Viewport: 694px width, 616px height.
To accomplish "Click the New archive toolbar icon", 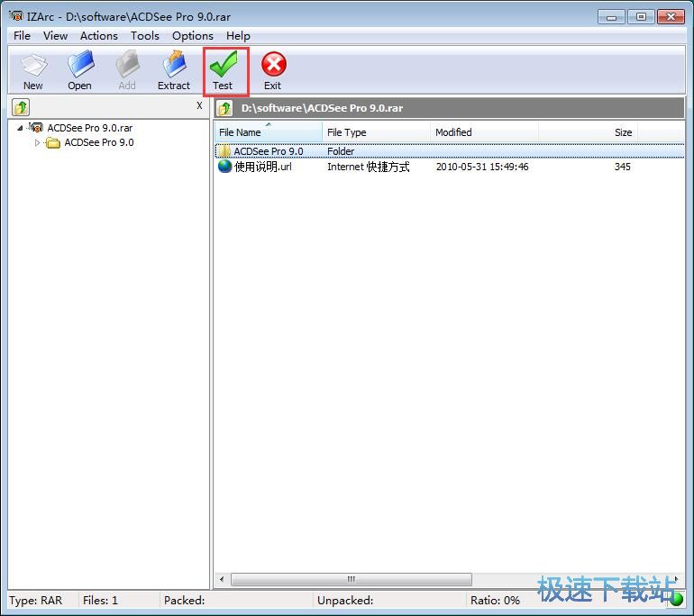I will (x=33, y=70).
